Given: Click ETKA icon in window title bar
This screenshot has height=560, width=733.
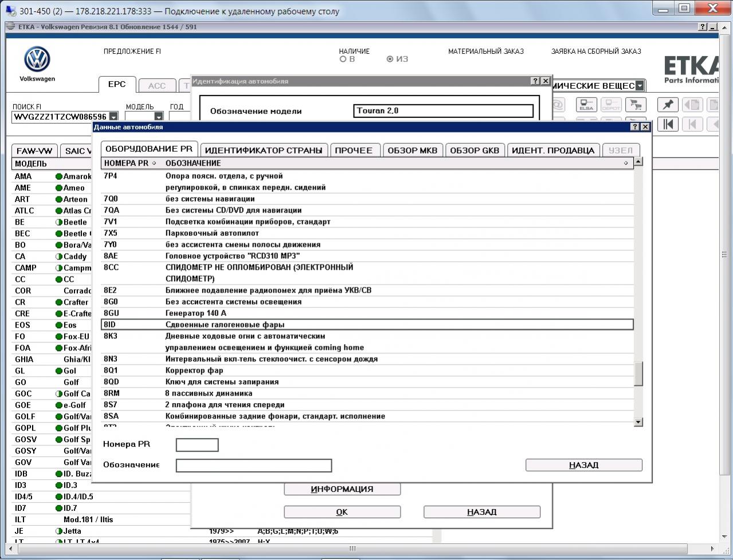Looking at the screenshot, I should click(x=10, y=27).
